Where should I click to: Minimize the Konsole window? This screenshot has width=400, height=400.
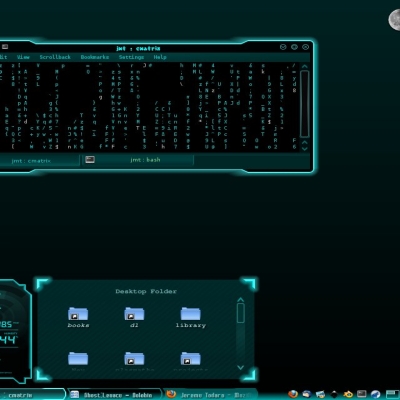pos(283,47)
